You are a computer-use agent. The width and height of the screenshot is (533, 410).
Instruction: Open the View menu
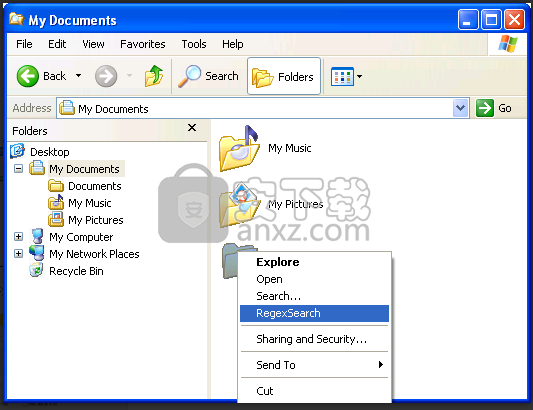pyautogui.click(x=93, y=44)
